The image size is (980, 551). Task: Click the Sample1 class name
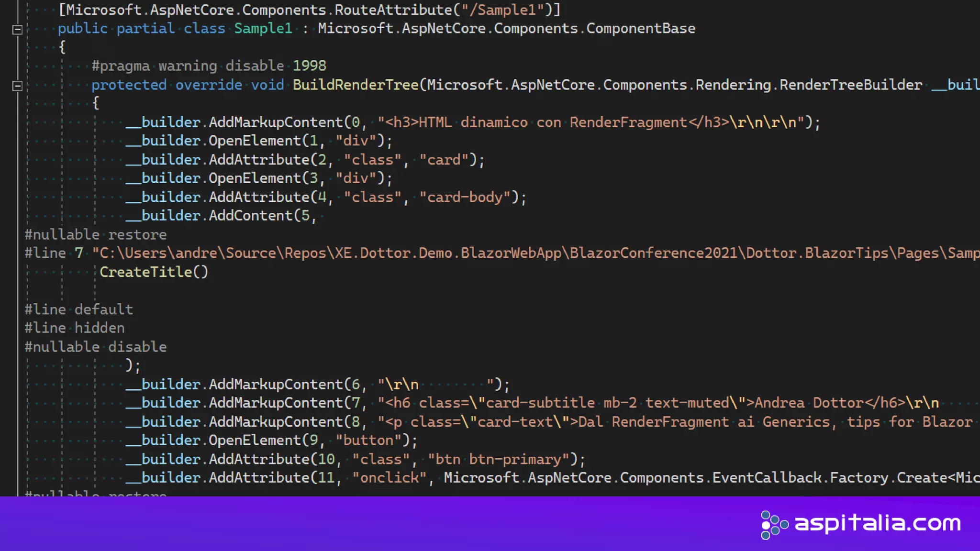click(263, 29)
